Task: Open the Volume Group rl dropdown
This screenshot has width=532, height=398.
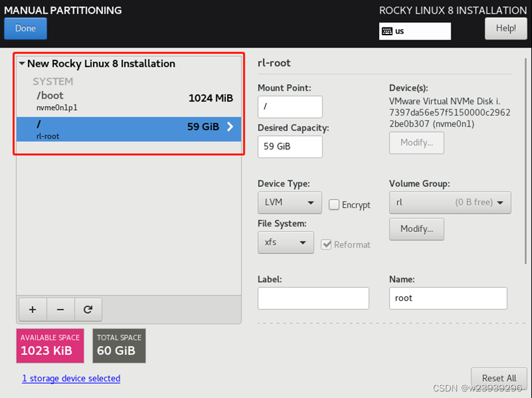Action: coord(450,203)
